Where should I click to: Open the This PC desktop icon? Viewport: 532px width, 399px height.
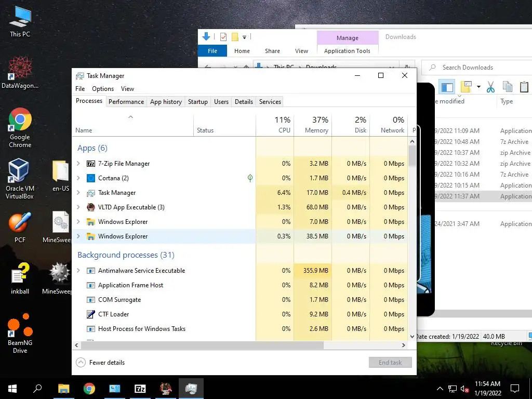(x=20, y=21)
